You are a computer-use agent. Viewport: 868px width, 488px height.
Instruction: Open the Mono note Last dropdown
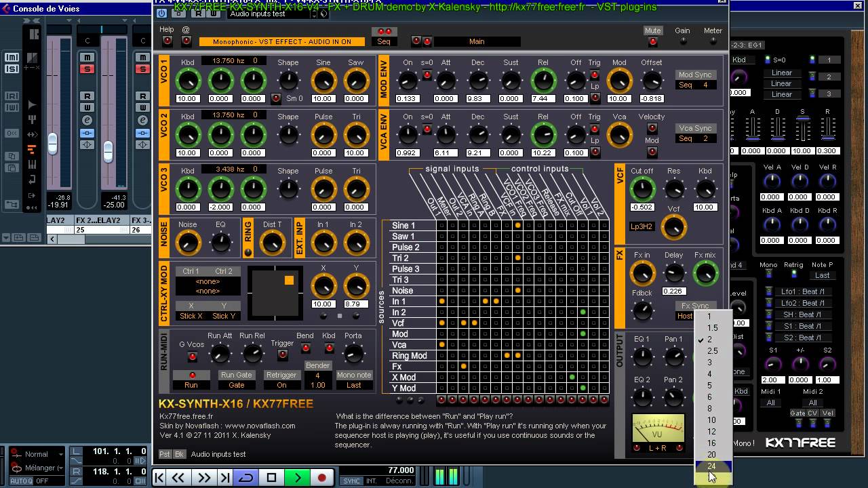(x=354, y=385)
